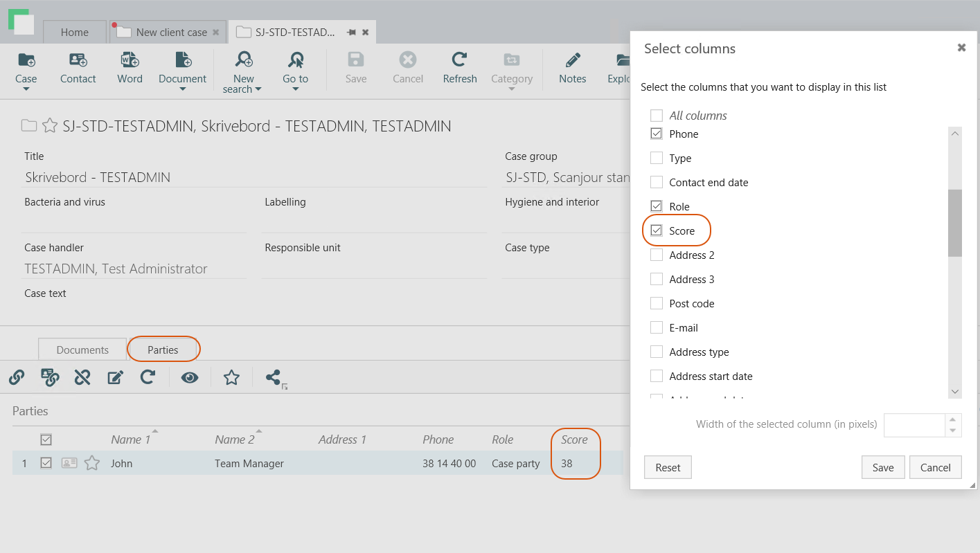Click the Reset button
This screenshot has height=553, width=980.
pyautogui.click(x=668, y=467)
